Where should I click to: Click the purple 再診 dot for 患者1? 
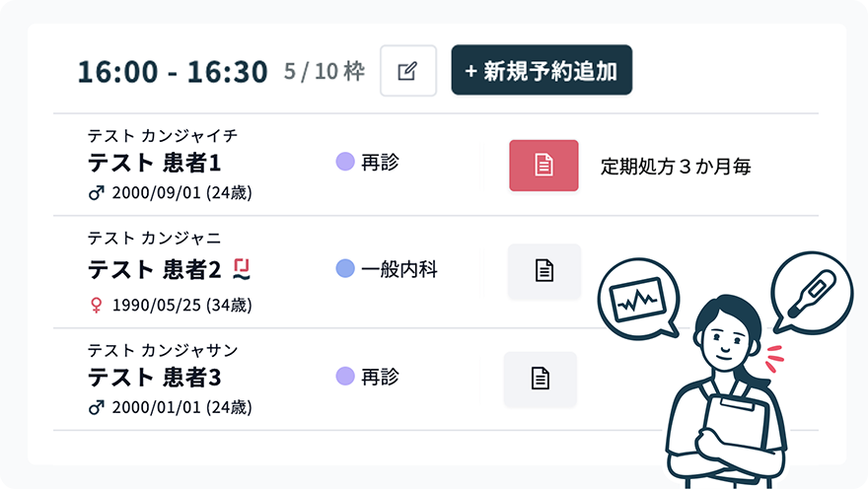click(345, 162)
